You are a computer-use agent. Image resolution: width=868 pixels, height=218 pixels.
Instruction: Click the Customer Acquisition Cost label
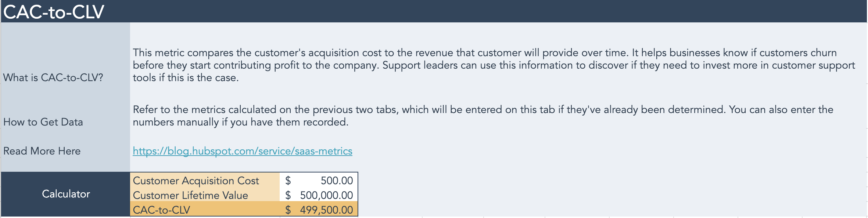[196, 181]
